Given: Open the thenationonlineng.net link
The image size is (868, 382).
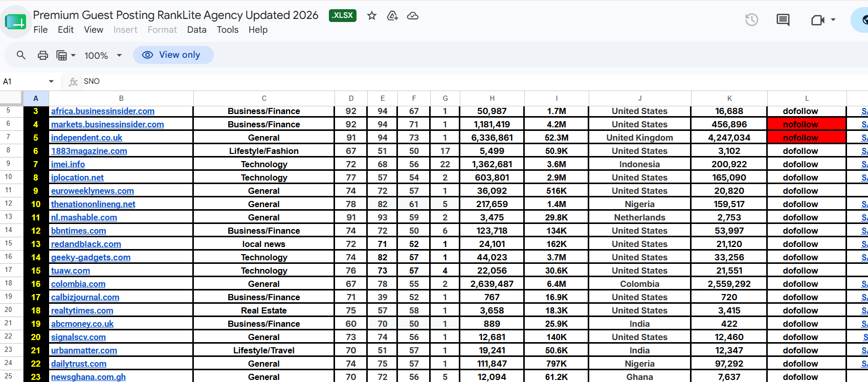Looking at the screenshot, I should pos(93,204).
